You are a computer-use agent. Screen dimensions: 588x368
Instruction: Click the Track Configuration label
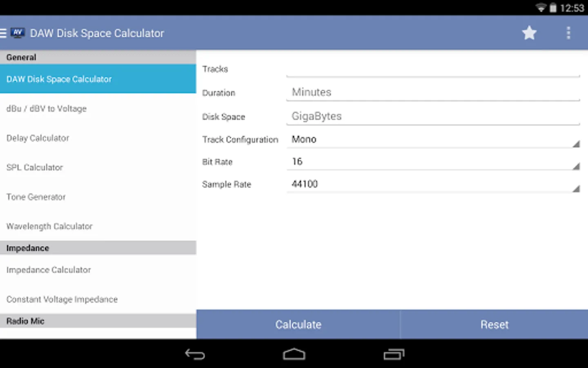(x=240, y=139)
